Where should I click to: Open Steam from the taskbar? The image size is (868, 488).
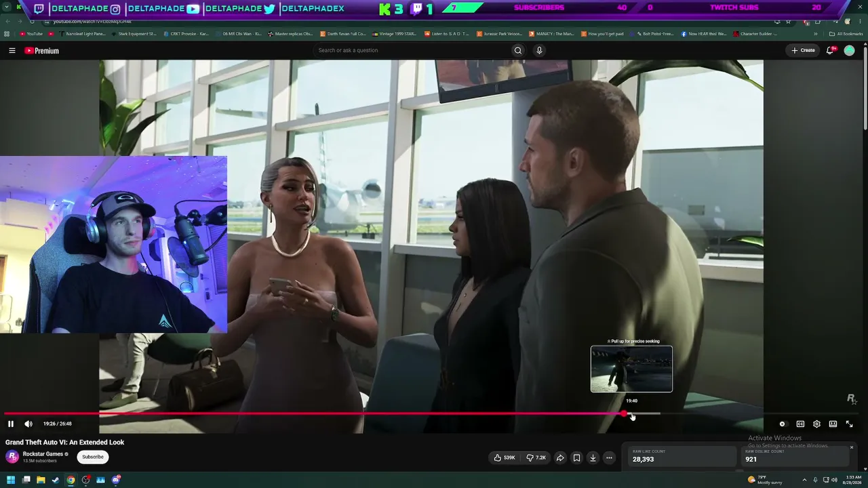pyautogui.click(x=56, y=480)
